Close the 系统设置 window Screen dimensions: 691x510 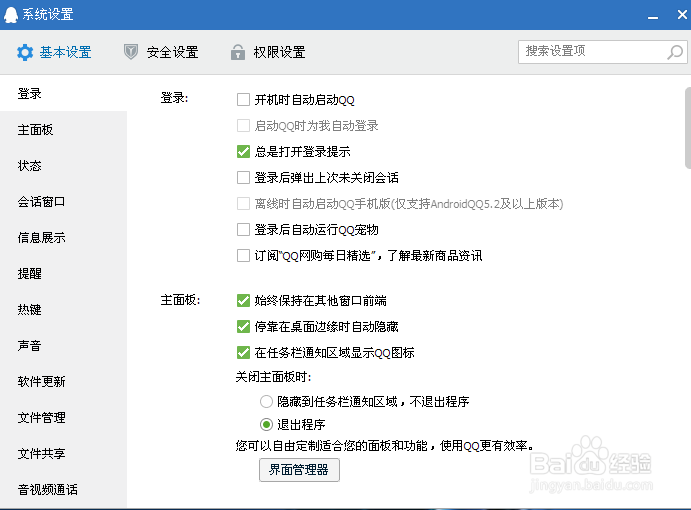tap(681, 15)
